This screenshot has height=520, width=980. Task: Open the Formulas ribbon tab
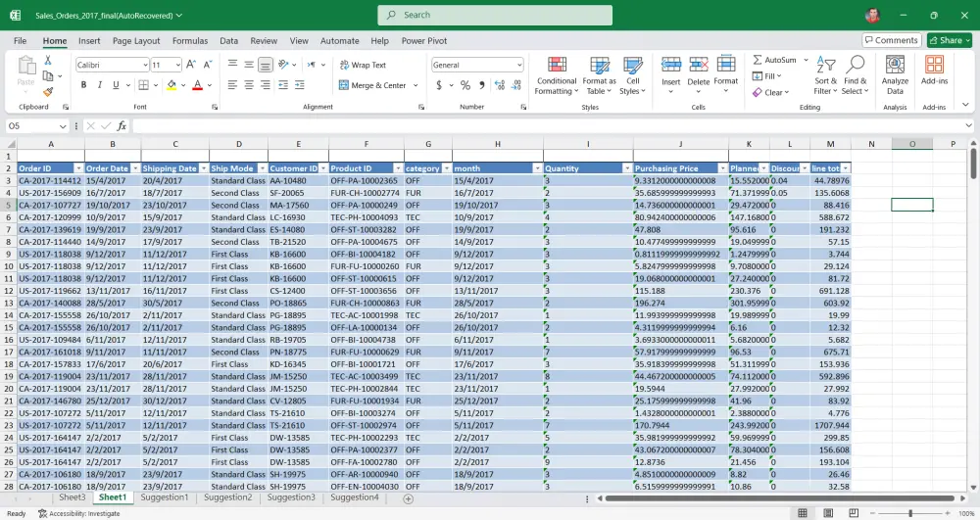(x=190, y=40)
